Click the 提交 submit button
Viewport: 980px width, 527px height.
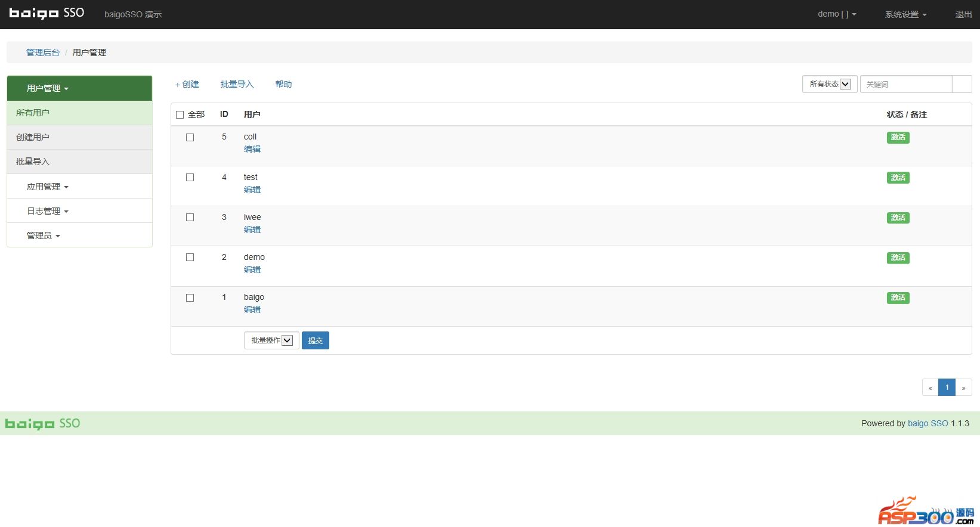[x=316, y=340]
